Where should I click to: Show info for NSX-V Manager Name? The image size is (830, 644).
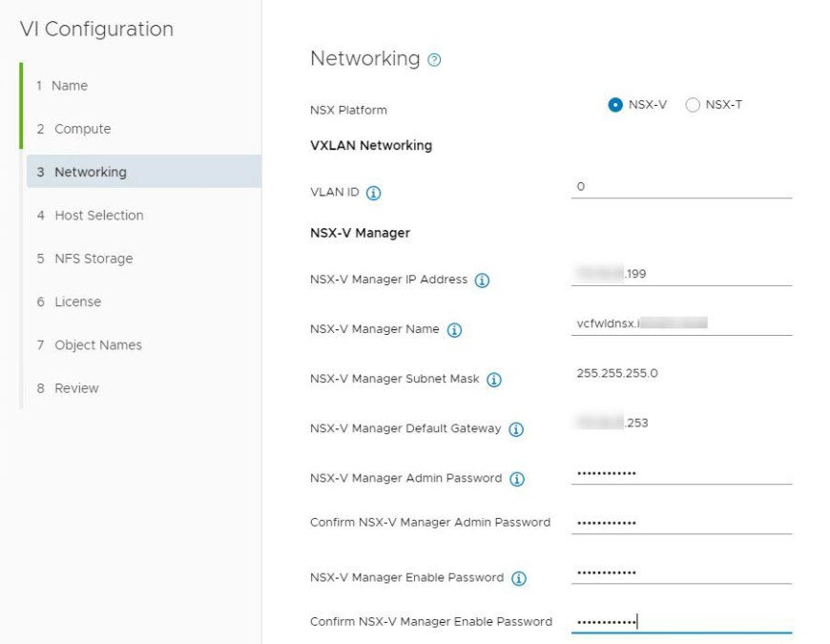click(454, 330)
